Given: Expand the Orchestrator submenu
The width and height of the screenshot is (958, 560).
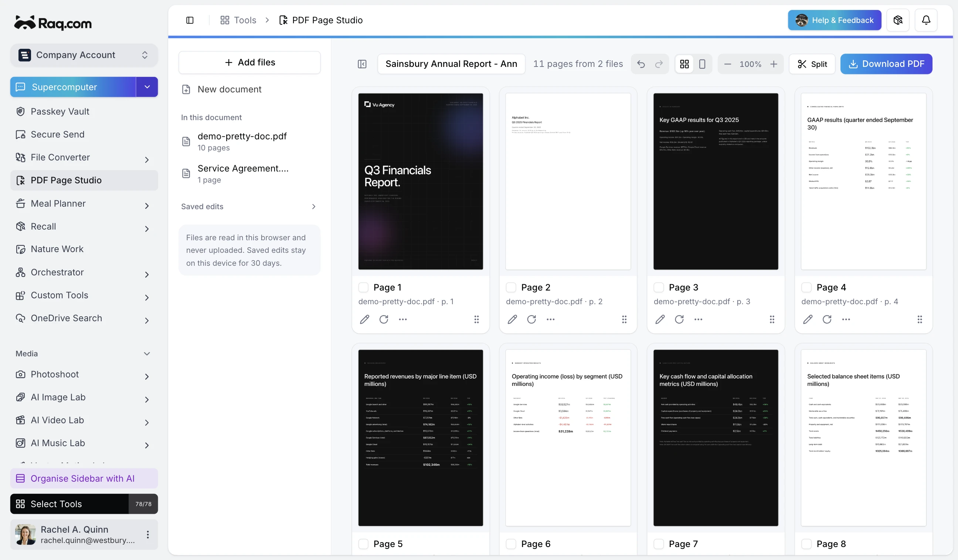Looking at the screenshot, I should pos(147,275).
